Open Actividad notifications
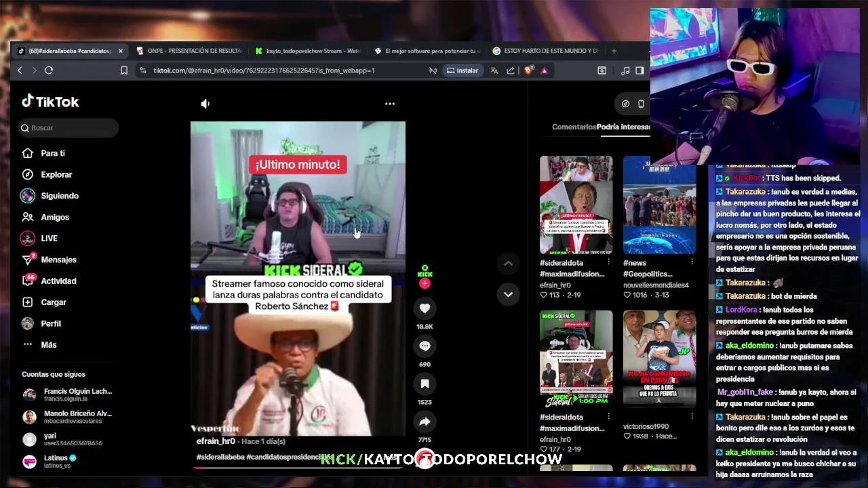This screenshot has width=868, height=488. coord(58,281)
